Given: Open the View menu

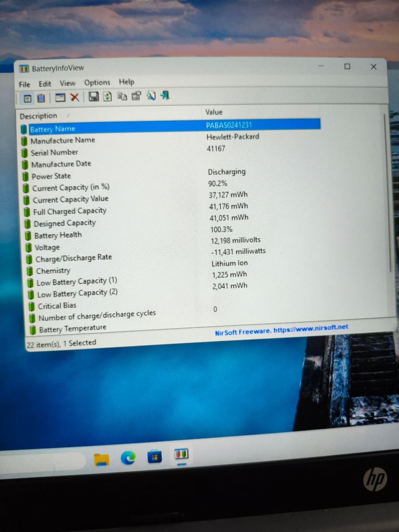Looking at the screenshot, I should point(68,83).
